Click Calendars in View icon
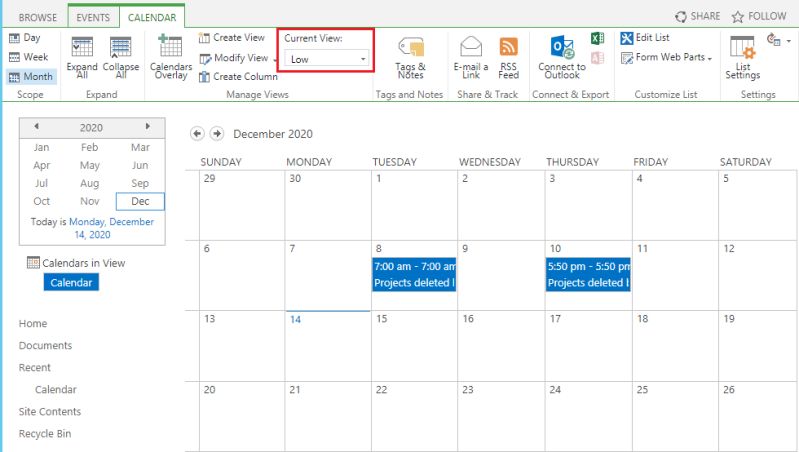 pos(33,262)
